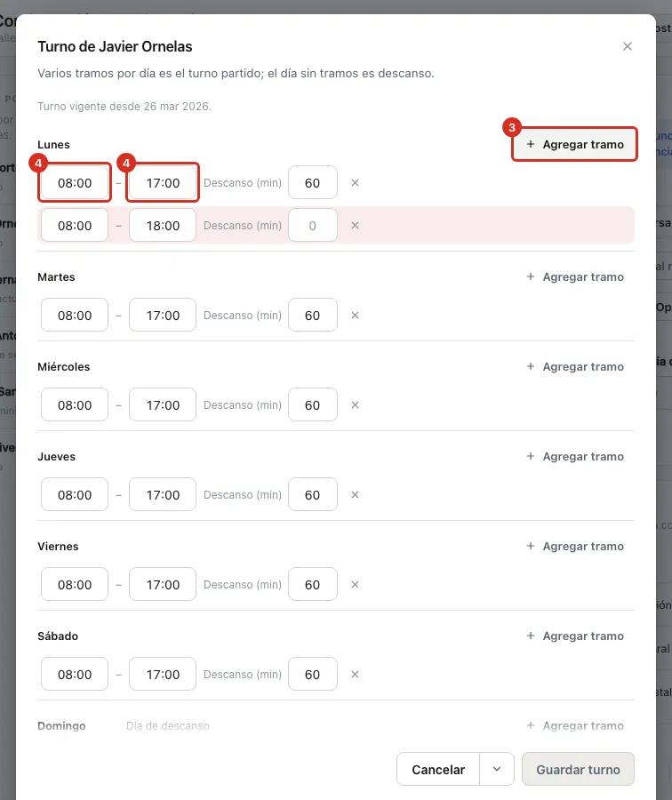
Task: Add a slot with Agregar tramo on Martes
Action: tap(575, 277)
